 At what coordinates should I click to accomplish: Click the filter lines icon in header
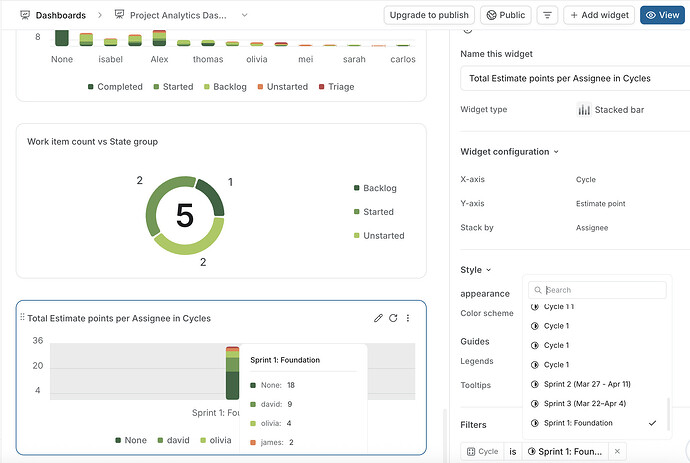[x=547, y=15]
